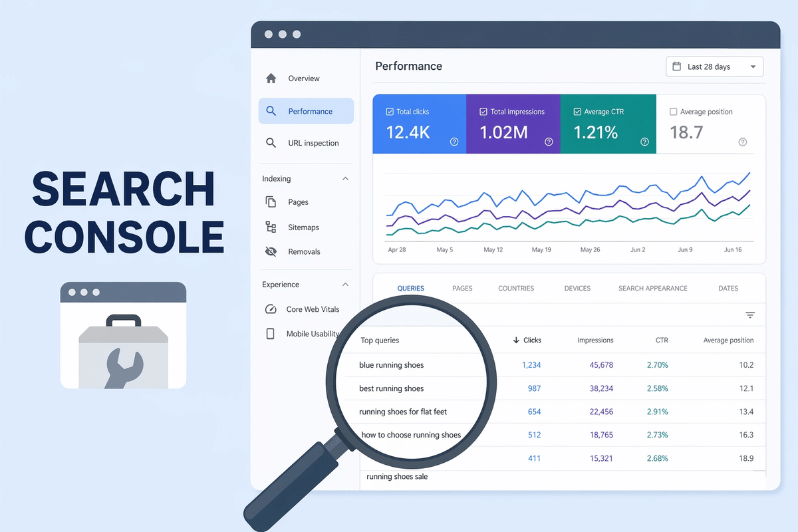Screen dimensions: 798x532
Task: Sort by the CTR column header
Action: click(x=662, y=340)
